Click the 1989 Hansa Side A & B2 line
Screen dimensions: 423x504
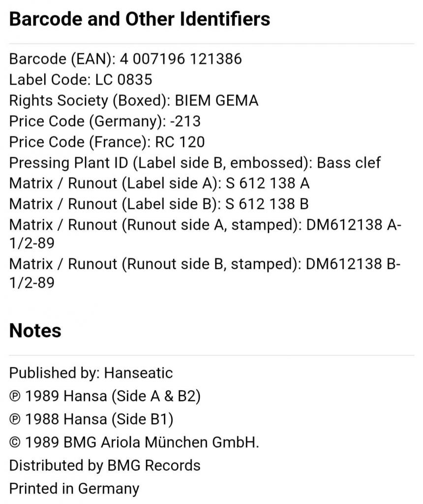coord(105,396)
